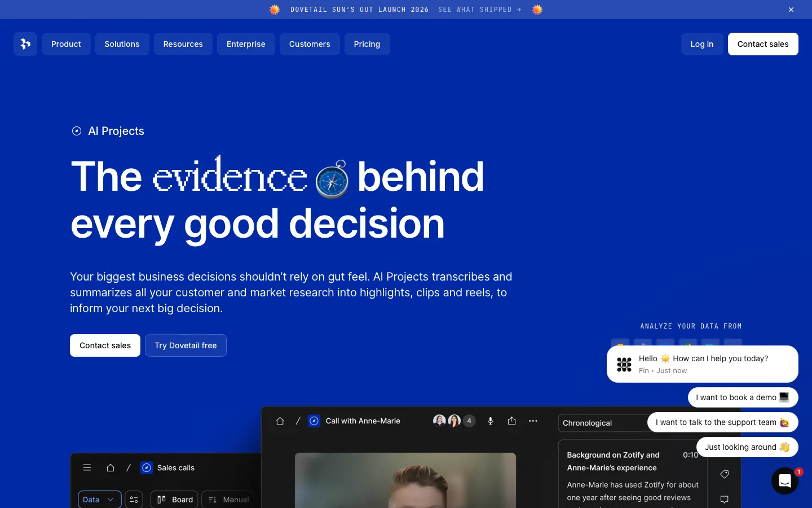Screen dimensions: 812x508
Task: Open the Enterprise nav item
Action: tap(246, 44)
